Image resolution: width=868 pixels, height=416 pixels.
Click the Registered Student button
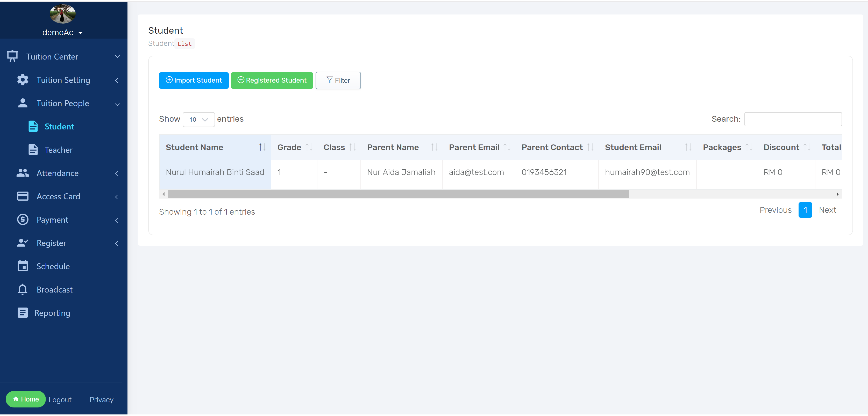click(x=272, y=80)
